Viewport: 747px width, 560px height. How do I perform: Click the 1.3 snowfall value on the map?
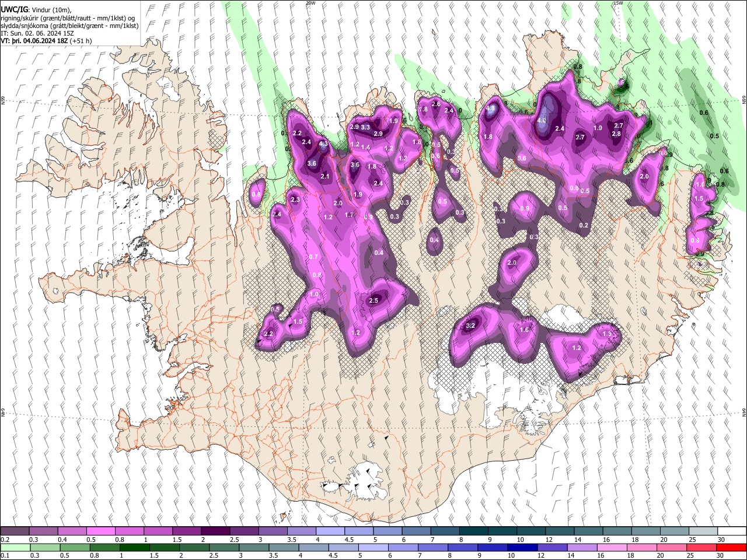pos(607,334)
